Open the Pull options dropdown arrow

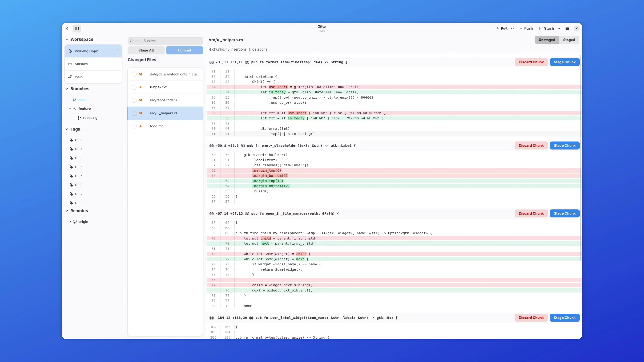click(512, 29)
